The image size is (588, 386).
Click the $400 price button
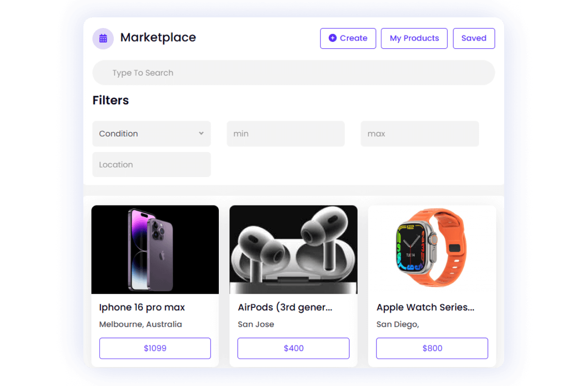point(294,348)
